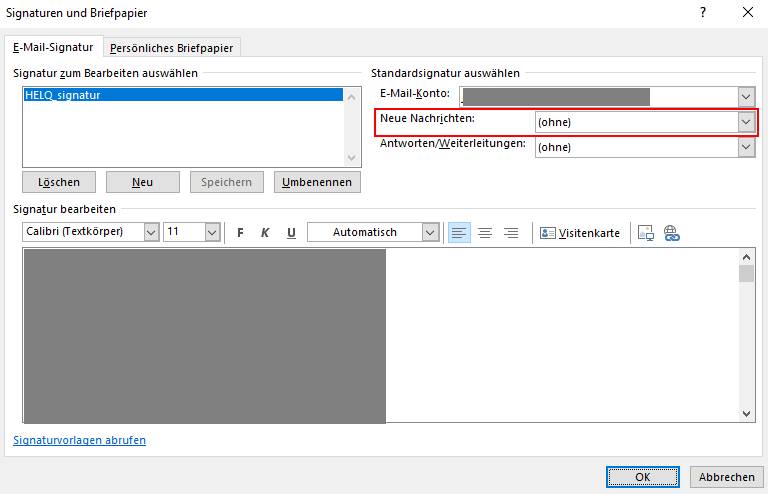Screen dimensions: 768x494
Task: Open the Automatisch font color picker
Action: [x=430, y=232]
